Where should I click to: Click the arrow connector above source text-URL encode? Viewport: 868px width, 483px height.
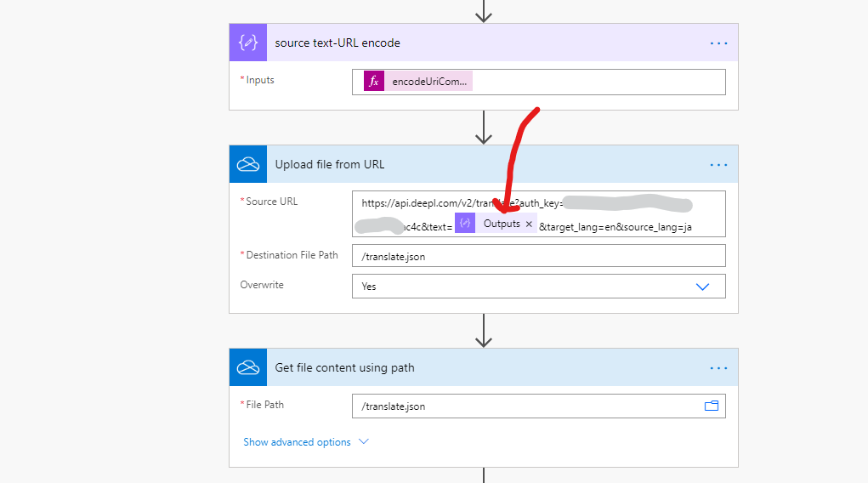coord(484,11)
